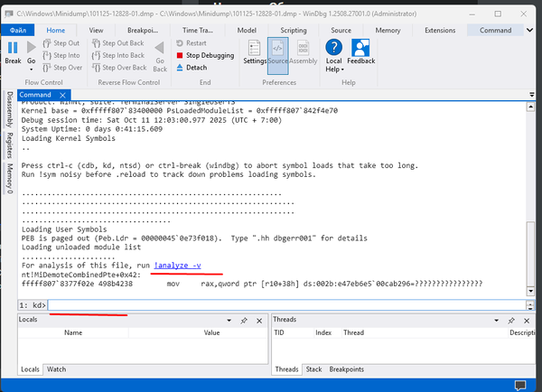Click in the kd> command input field
Image resolution: width=542 pixels, height=392 pixels.
click(271, 305)
